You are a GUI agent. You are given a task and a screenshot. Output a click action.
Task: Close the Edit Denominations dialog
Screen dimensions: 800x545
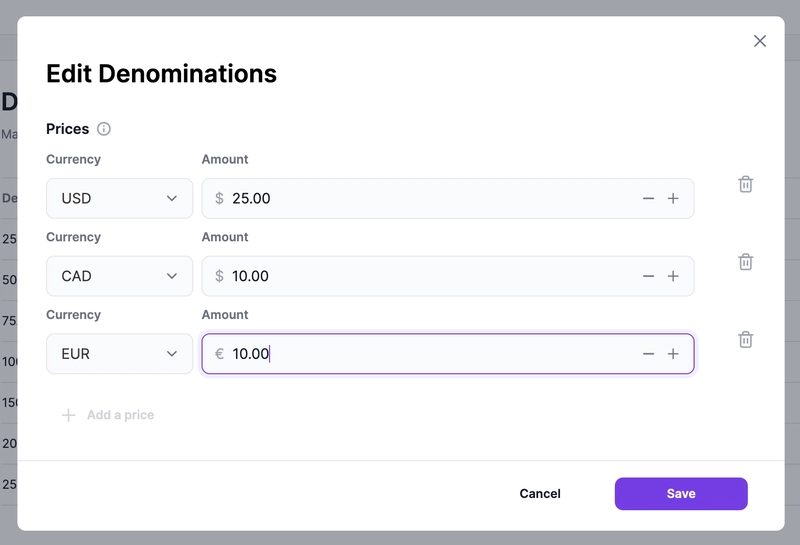[760, 41]
